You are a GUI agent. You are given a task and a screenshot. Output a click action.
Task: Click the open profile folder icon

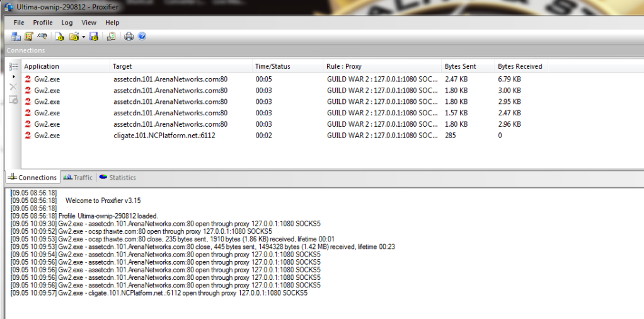(x=74, y=37)
